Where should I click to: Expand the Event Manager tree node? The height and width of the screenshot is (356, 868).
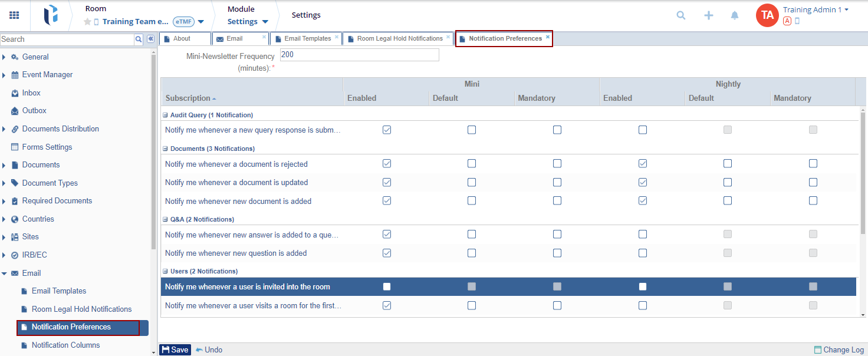pos(5,75)
